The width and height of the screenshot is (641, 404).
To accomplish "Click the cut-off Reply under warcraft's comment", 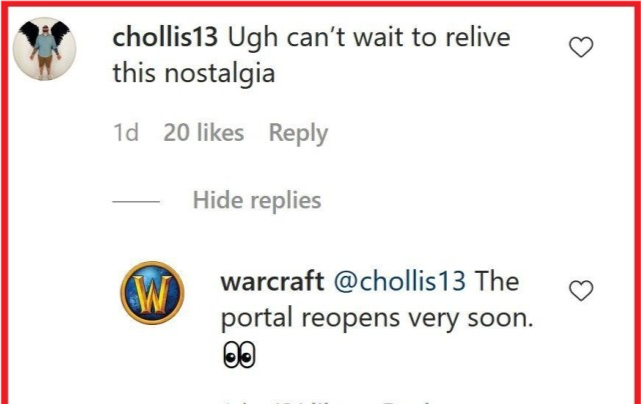I will click(407, 402).
